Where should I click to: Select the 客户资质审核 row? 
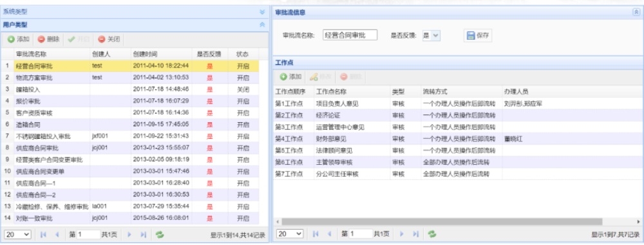point(130,113)
